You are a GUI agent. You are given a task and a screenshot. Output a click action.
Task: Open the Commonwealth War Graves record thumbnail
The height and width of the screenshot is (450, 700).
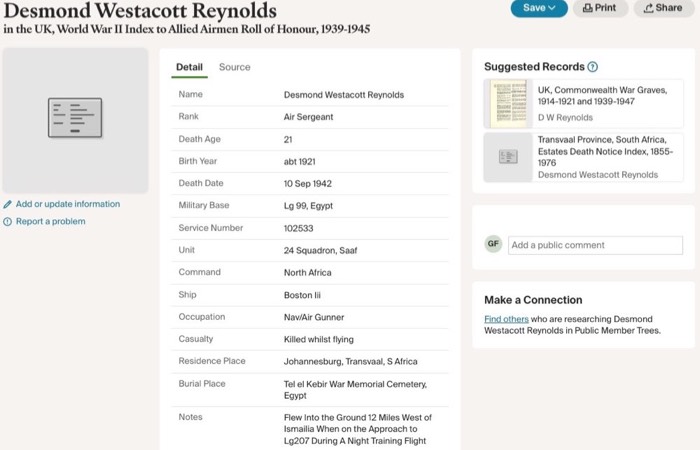pos(508,104)
